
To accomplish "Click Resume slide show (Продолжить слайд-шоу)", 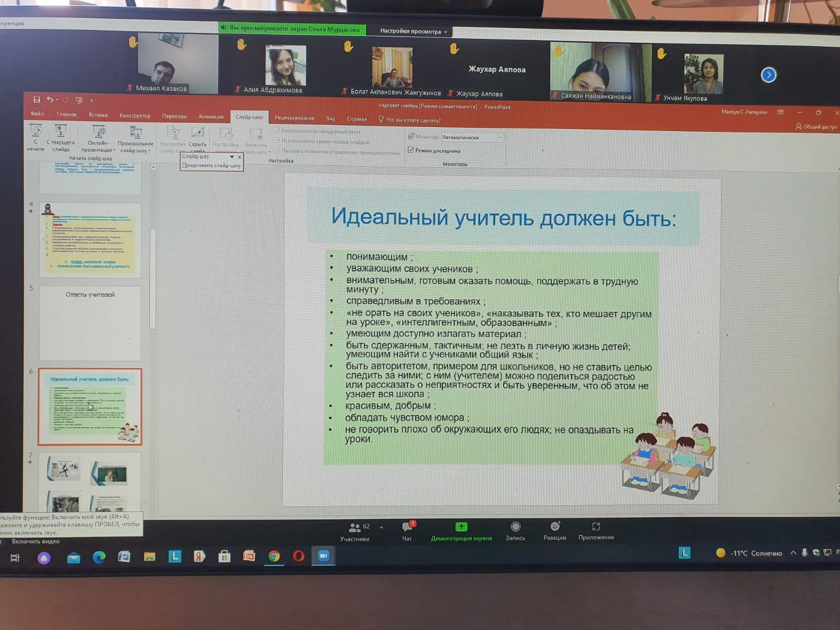I will coord(212,165).
